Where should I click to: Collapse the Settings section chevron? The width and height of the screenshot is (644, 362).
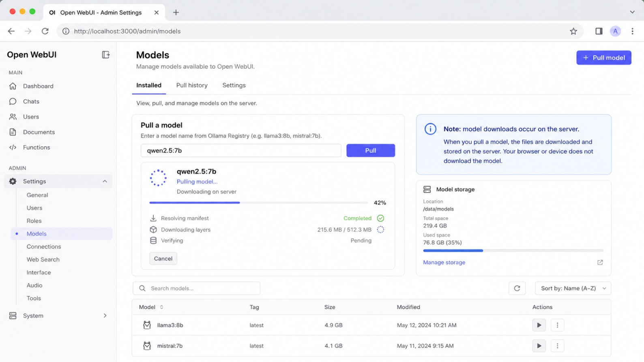(x=105, y=181)
